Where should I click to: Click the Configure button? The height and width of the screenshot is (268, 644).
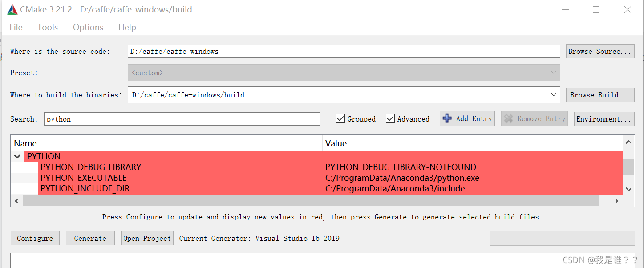pyautogui.click(x=35, y=238)
